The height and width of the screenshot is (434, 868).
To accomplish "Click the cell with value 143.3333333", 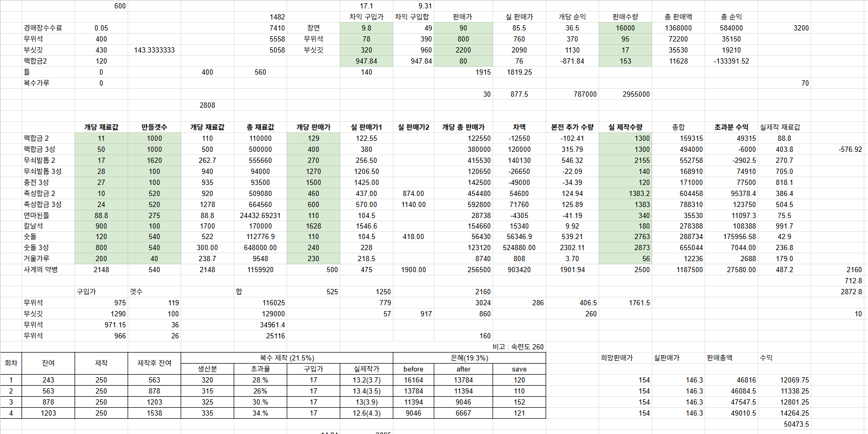I will (x=154, y=50).
